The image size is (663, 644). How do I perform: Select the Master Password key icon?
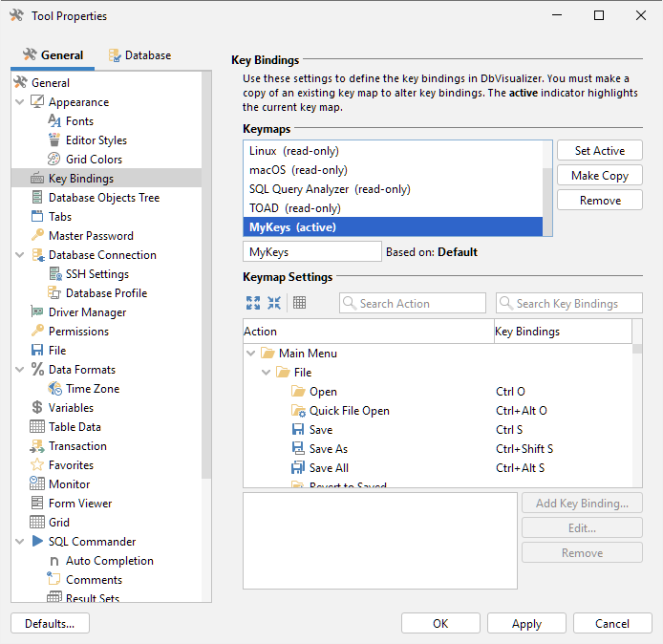click(x=37, y=236)
